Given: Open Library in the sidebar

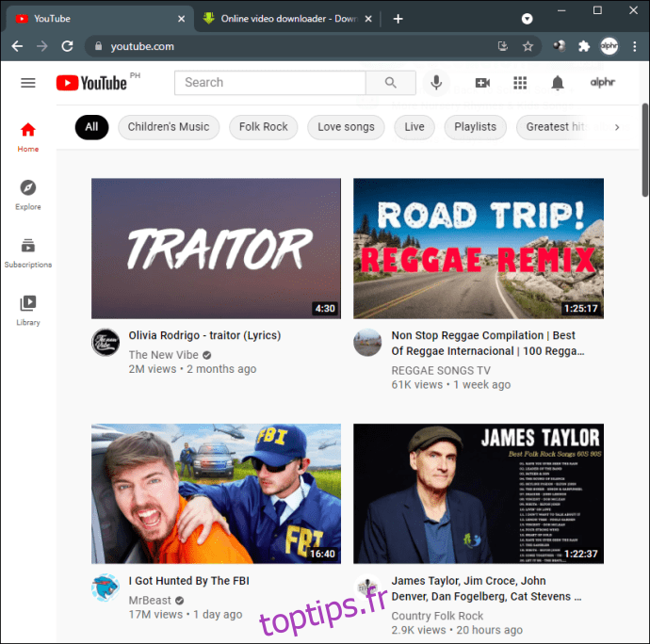Looking at the screenshot, I should pos(27,311).
